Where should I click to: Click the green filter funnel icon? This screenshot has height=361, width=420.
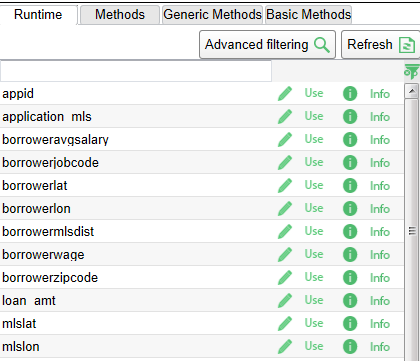coord(412,71)
